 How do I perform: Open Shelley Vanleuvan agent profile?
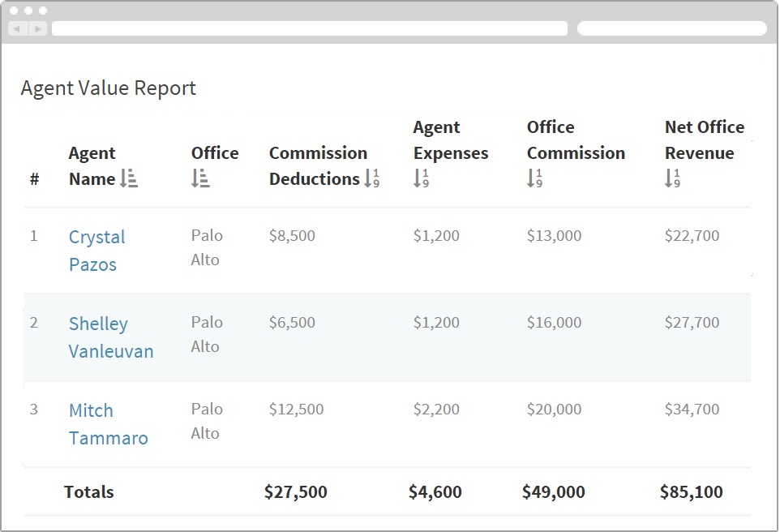111,337
